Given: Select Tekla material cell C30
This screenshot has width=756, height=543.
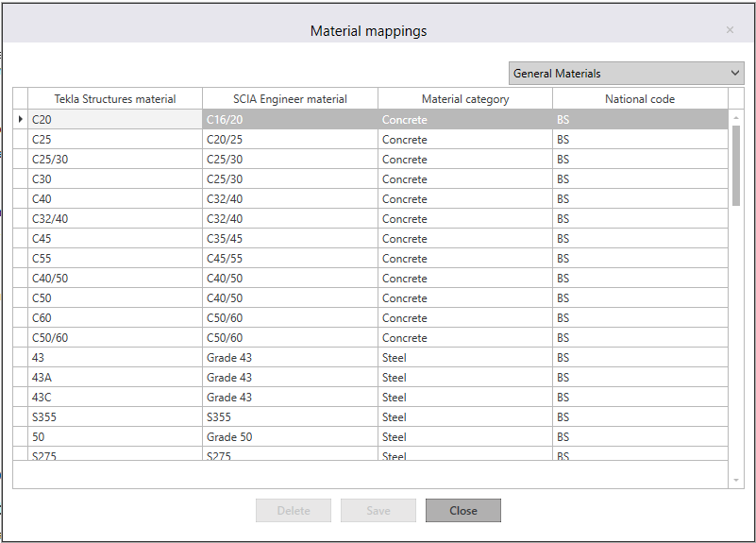Looking at the screenshot, I should pyautogui.click(x=115, y=178).
